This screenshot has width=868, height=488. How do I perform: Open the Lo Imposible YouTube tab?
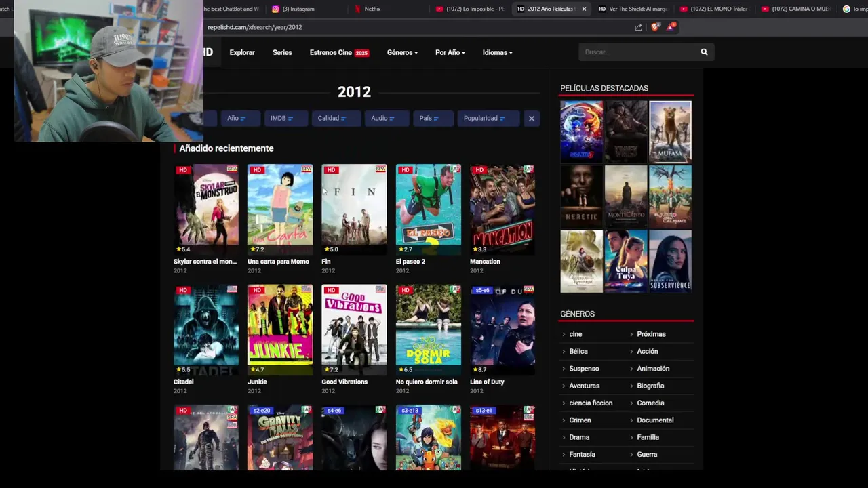click(x=471, y=9)
